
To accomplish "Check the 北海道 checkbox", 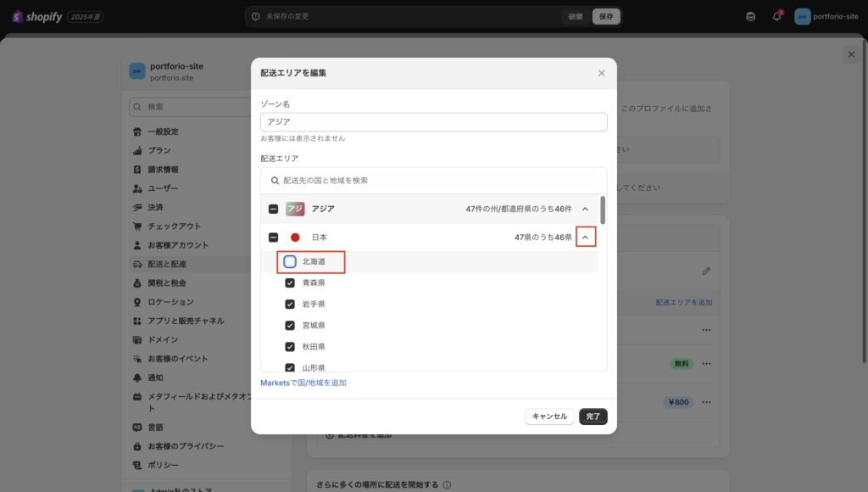I will click(290, 261).
